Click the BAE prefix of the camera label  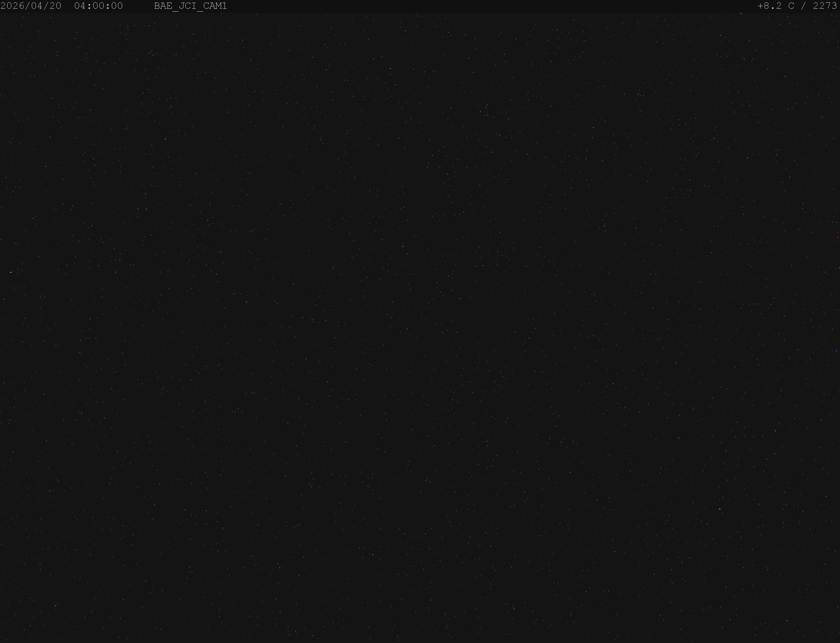click(163, 6)
